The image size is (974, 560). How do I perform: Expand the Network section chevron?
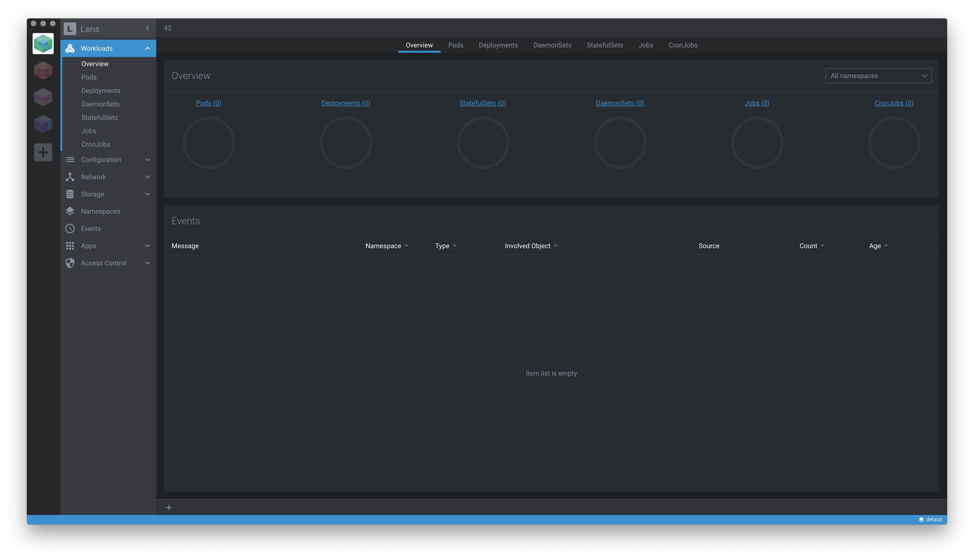(x=147, y=177)
